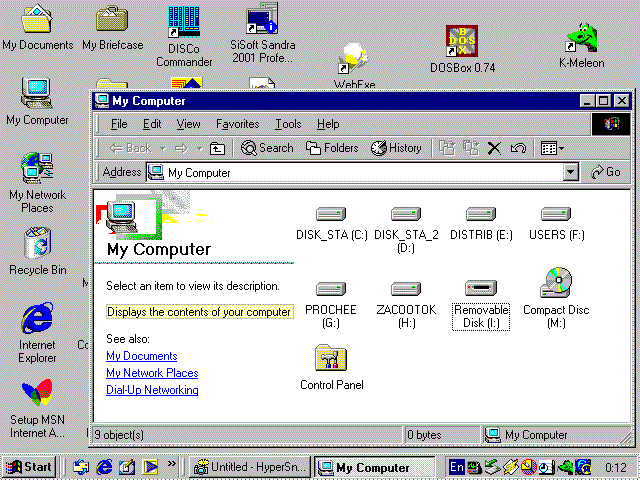The width and height of the screenshot is (640, 480).
Task: Select the Removable Disk (I:) icon
Action: point(481,288)
